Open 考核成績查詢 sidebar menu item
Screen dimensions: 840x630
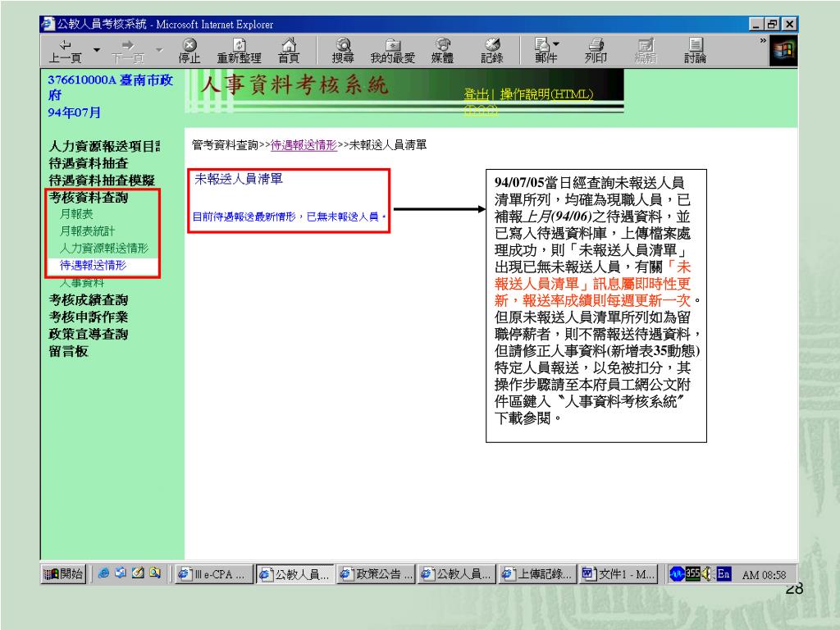(89, 300)
